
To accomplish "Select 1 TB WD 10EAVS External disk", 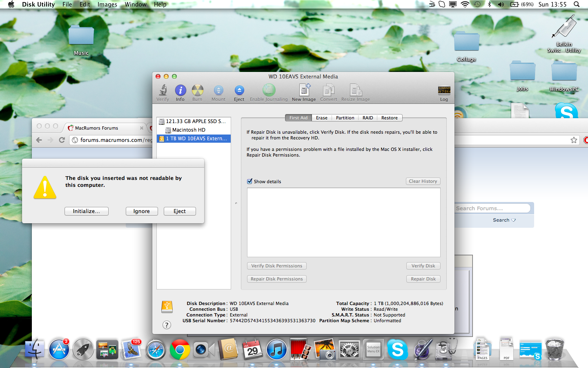I will click(194, 139).
